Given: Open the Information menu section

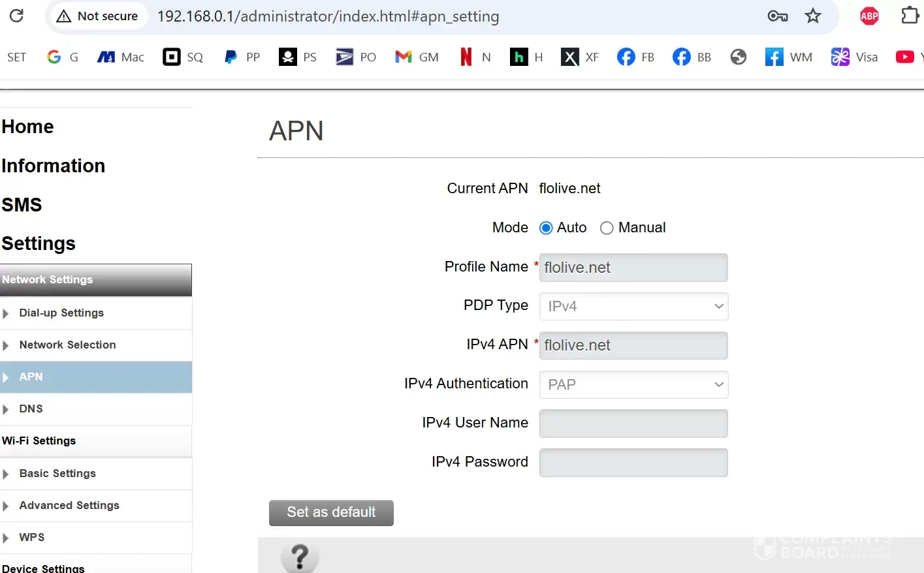Looking at the screenshot, I should 53,166.
